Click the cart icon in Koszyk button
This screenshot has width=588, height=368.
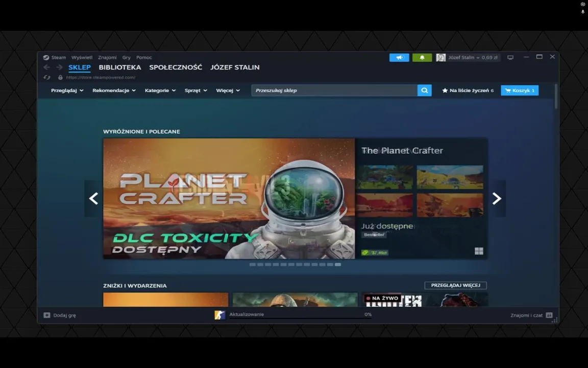[508, 90]
